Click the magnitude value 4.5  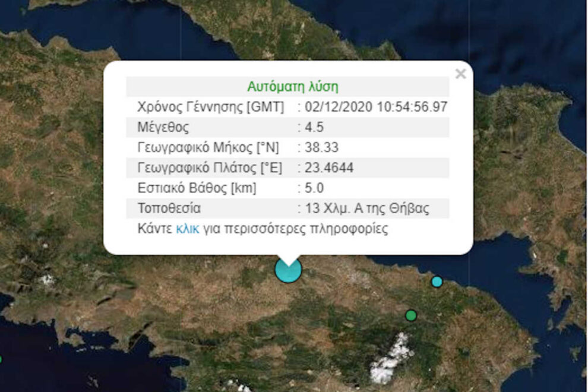[314, 127]
